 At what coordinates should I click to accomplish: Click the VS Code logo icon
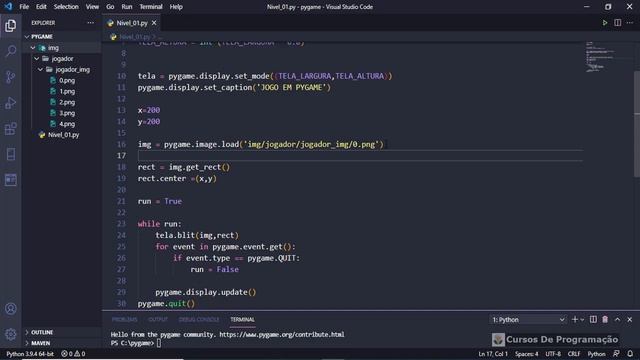8,7
